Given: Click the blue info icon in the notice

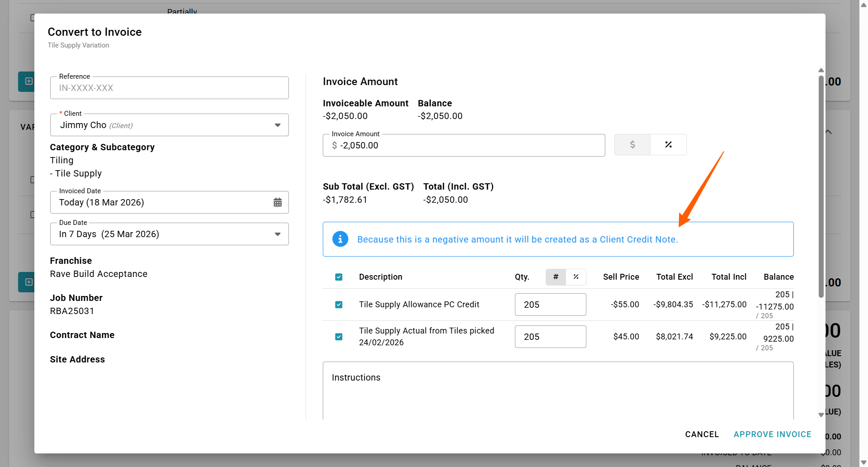Looking at the screenshot, I should 340,239.
